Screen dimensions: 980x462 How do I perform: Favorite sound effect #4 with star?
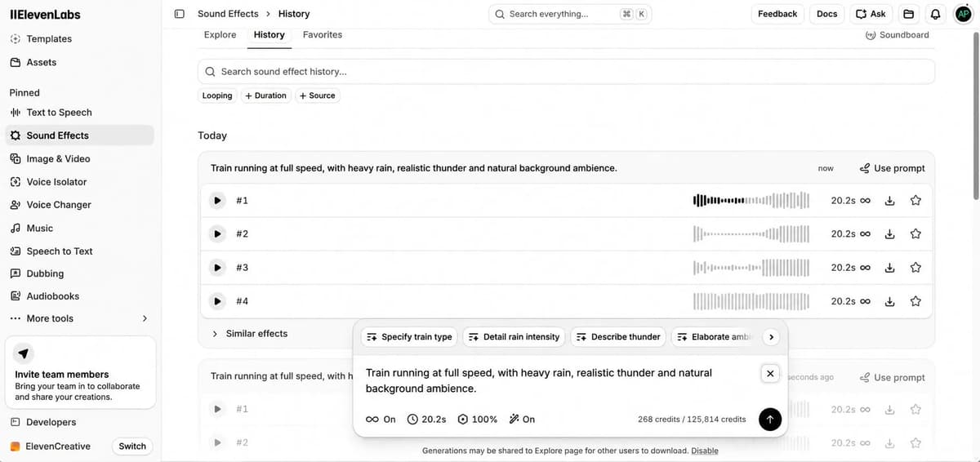pyautogui.click(x=915, y=301)
